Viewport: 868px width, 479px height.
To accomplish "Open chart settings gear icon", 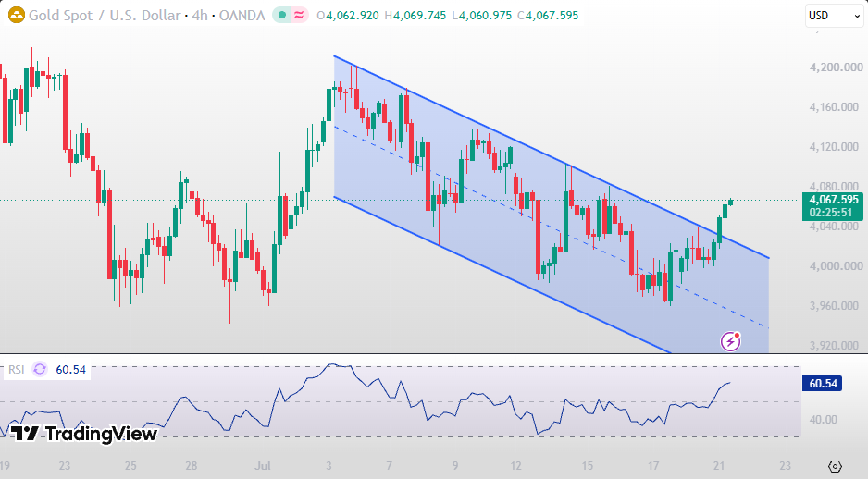I will pos(836,466).
